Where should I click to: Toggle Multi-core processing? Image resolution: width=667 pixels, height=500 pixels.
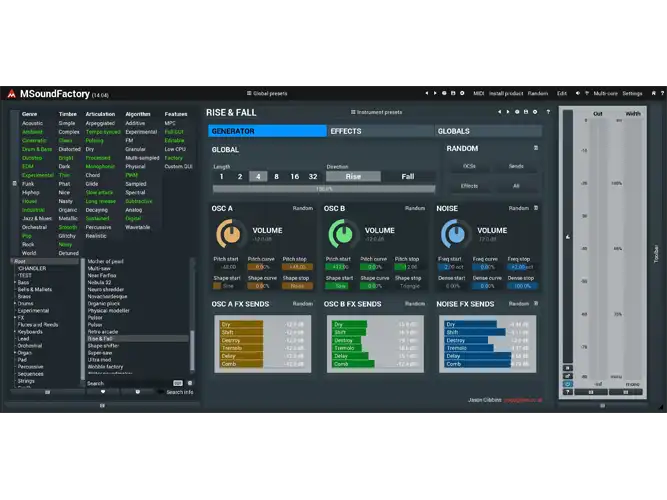point(605,93)
